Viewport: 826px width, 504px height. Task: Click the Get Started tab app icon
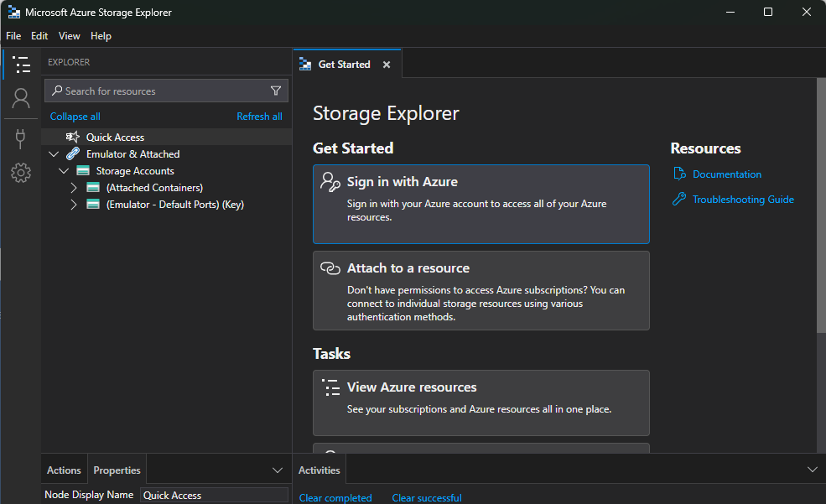tap(305, 65)
